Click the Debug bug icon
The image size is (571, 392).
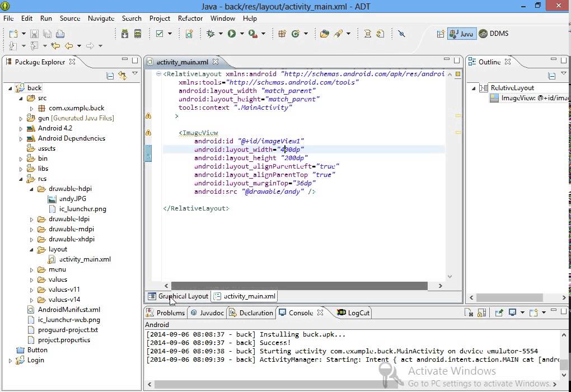click(210, 34)
